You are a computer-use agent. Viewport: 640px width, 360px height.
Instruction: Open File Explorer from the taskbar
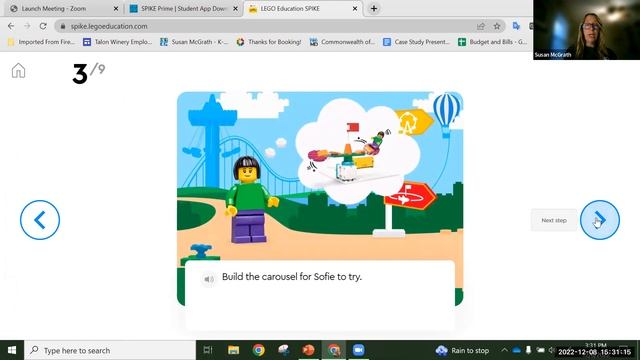pyautogui.click(x=233, y=350)
